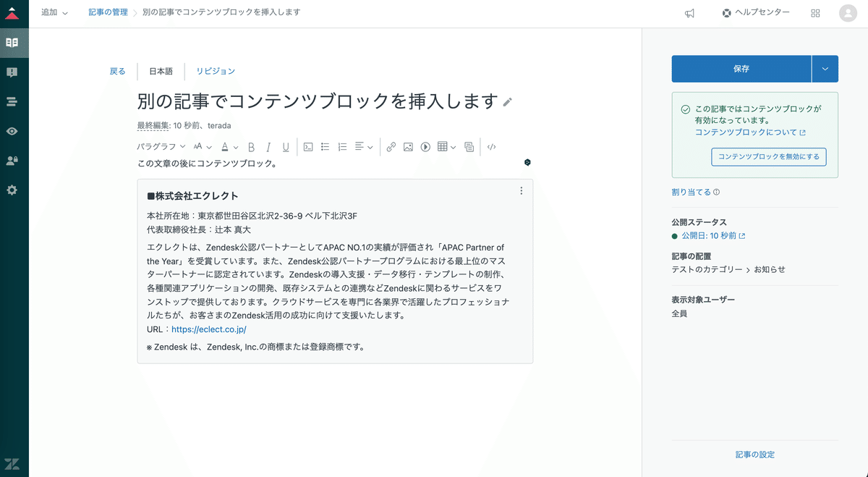Click the 全員 visible users value

tap(679, 313)
